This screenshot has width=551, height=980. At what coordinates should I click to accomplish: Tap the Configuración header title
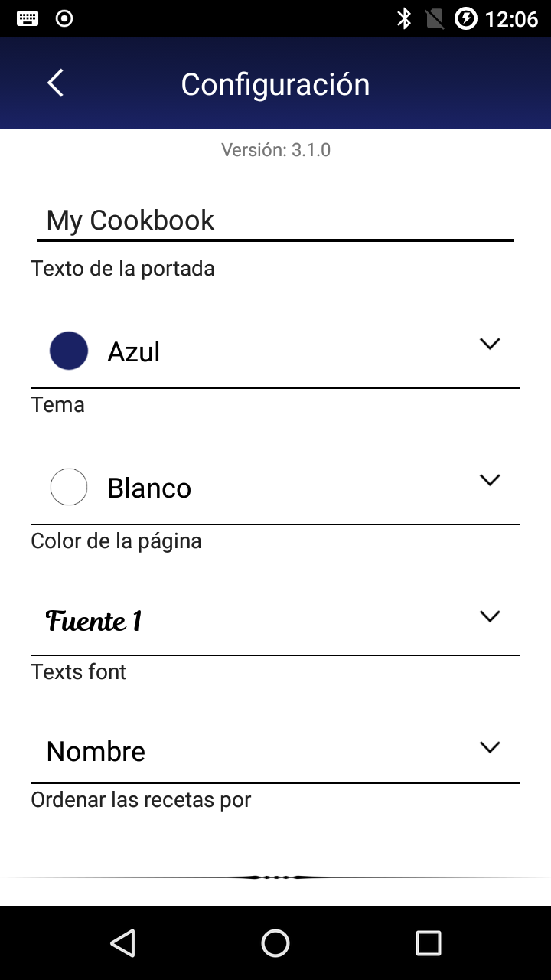point(275,84)
